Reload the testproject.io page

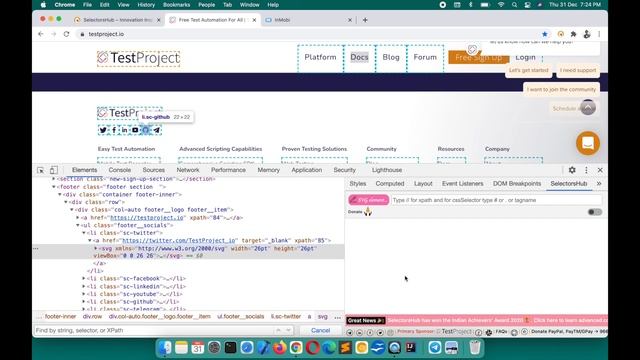pyautogui.click(x=66, y=34)
